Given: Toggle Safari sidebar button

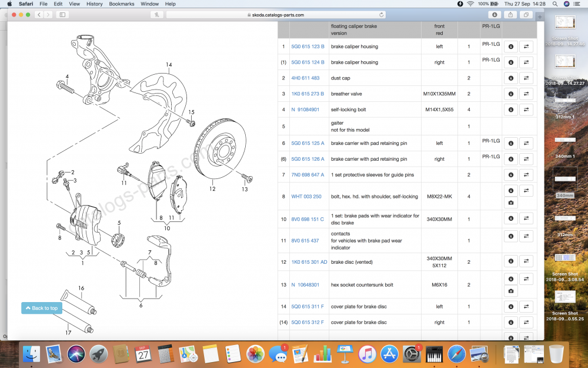Looking at the screenshot, I should pyautogui.click(x=63, y=15).
